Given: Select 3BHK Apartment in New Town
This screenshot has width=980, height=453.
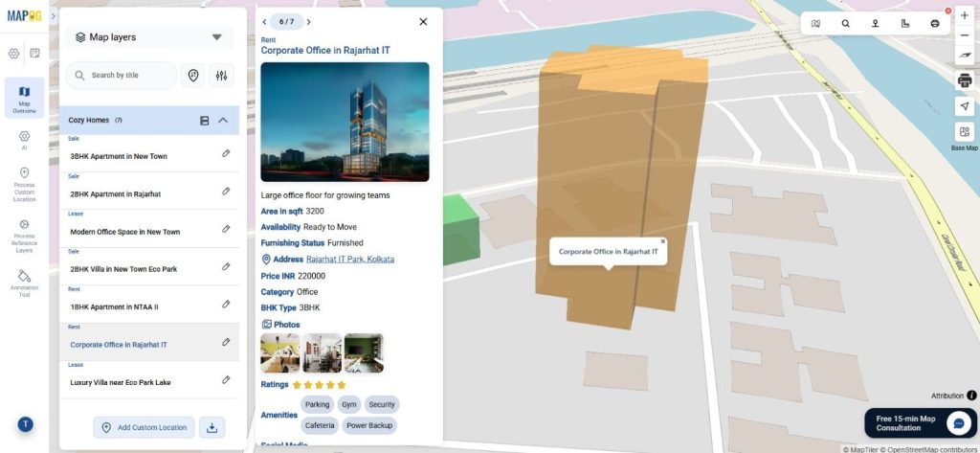Looking at the screenshot, I should 118,156.
